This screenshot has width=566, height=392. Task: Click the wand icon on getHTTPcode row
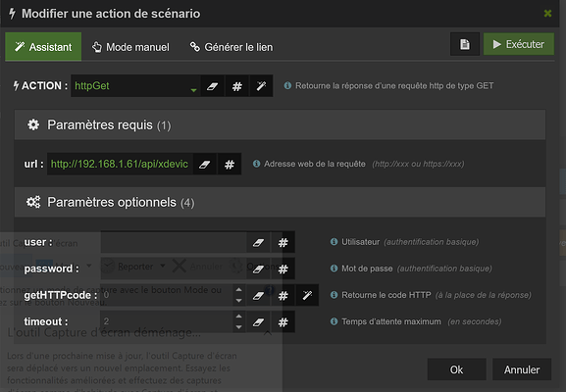(x=307, y=295)
